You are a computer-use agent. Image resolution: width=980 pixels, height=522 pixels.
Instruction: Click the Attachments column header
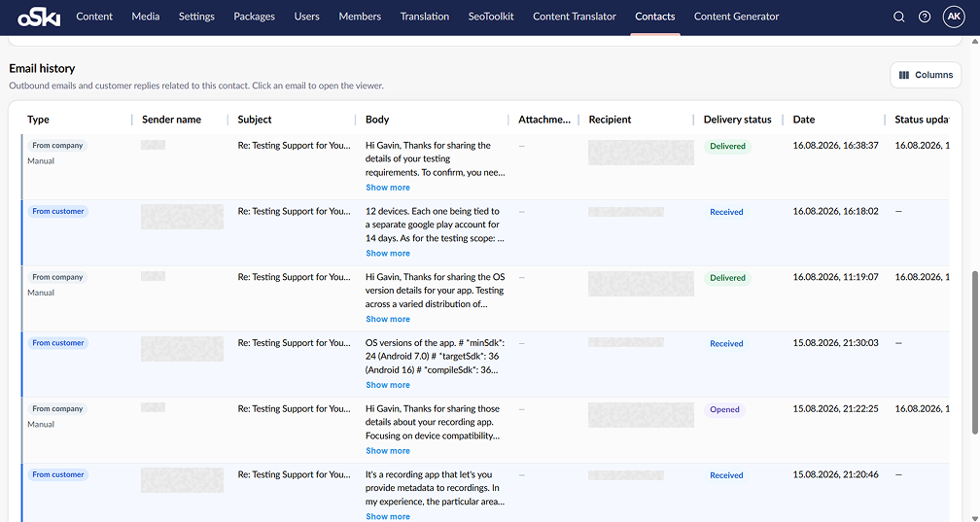(x=543, y=120)
